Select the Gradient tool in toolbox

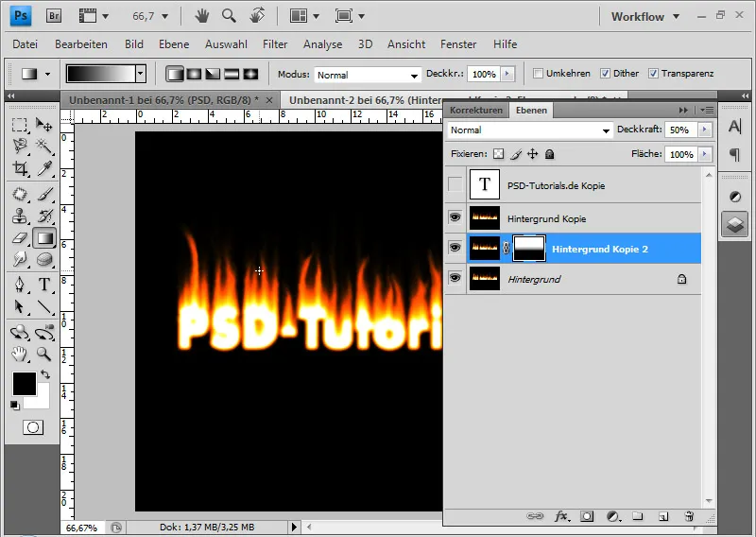tap(44, 238)
